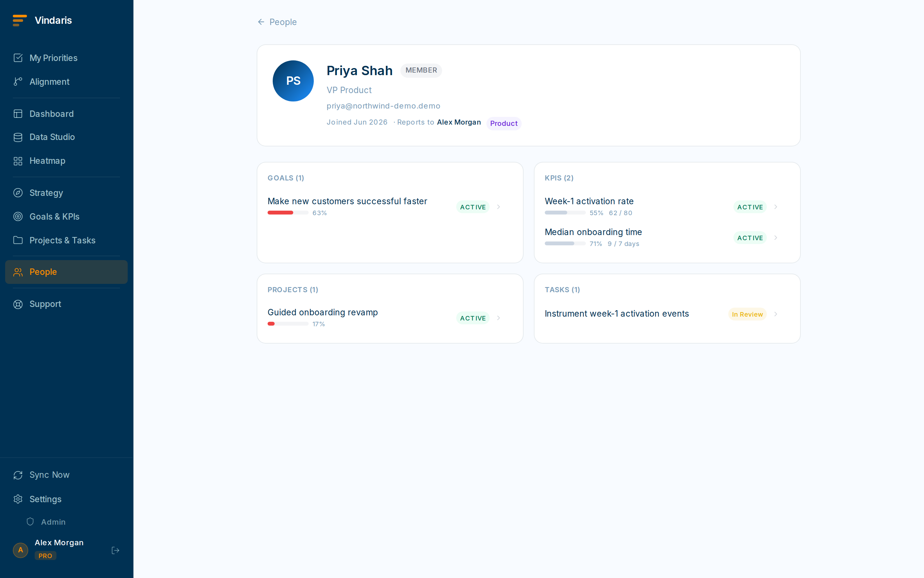Click the Data Studio database icon
Image resolution: width=924 pixels, height=578 pixels.
[18, 137]
